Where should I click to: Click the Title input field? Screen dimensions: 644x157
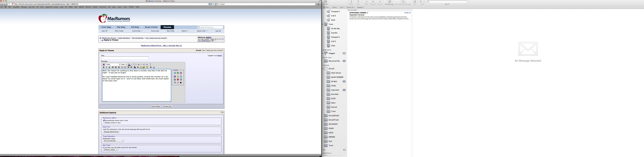pos(125,58)
